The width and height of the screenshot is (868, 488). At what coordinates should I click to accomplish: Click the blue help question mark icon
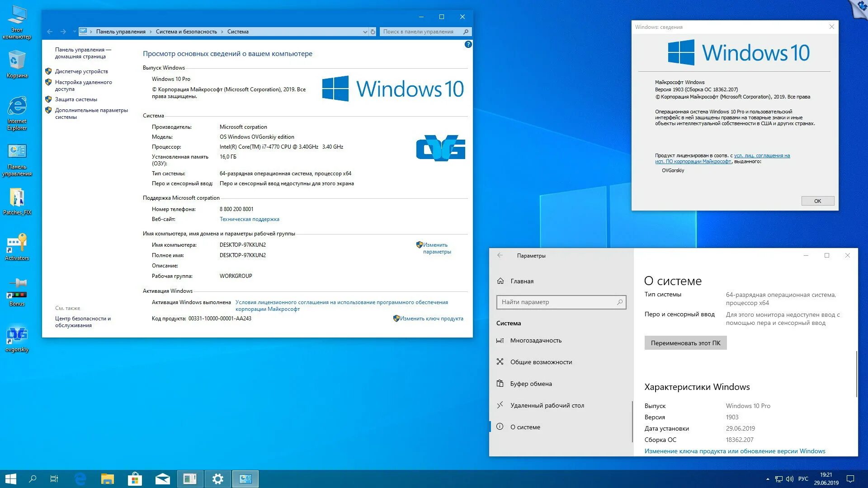point(468,44)
